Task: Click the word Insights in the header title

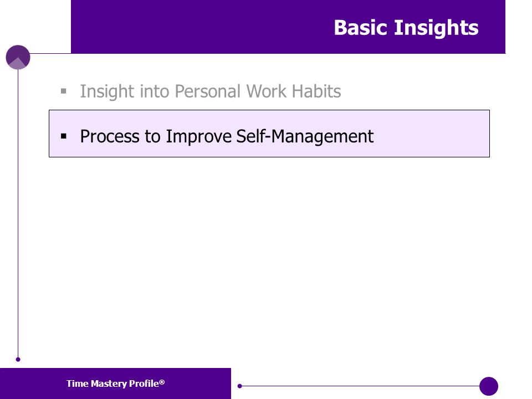Action: (436, 28)
